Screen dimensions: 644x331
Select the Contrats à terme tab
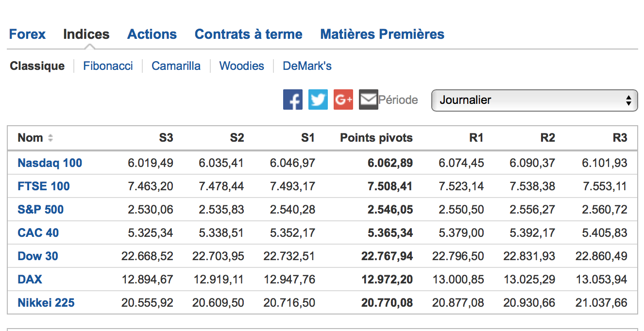(x=248, y=34)
